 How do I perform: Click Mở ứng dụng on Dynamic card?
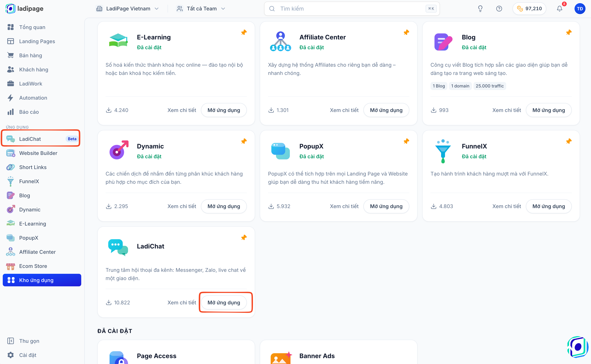click(x=224, y=206)
